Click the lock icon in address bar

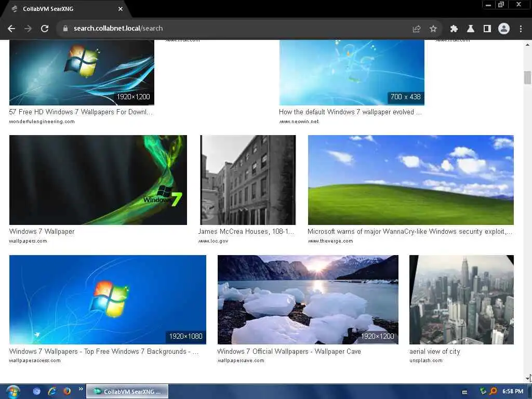(65, 29)
